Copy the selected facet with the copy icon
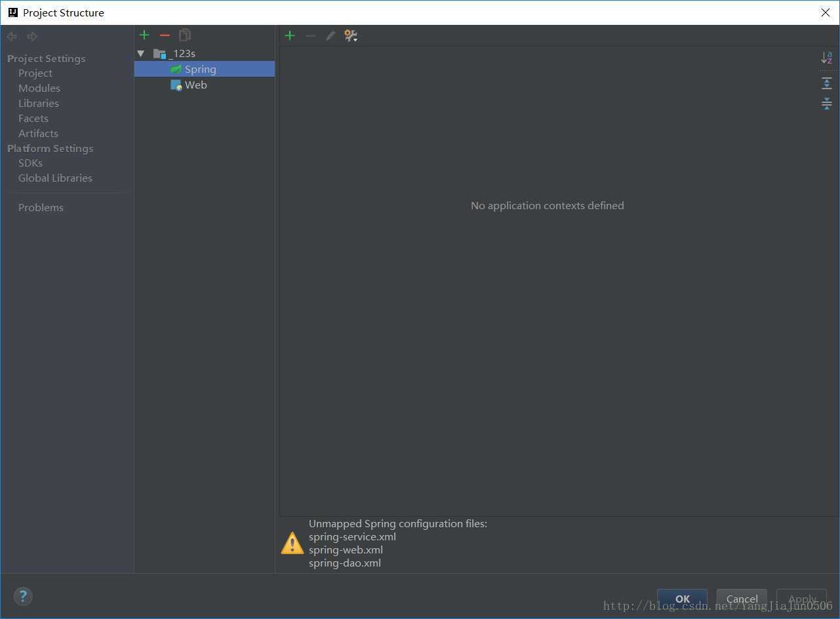The image size is (840, 619). click(x=185, y=35)
